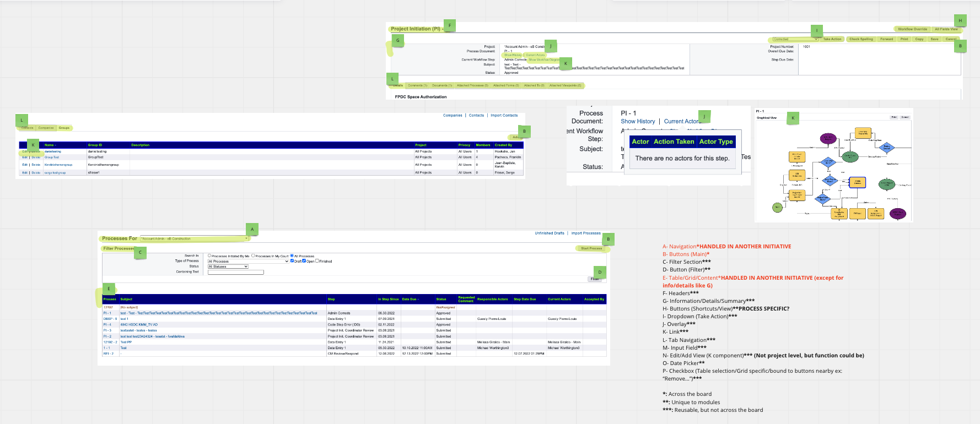Toggle the Finished checkbox

click(317, 261)
